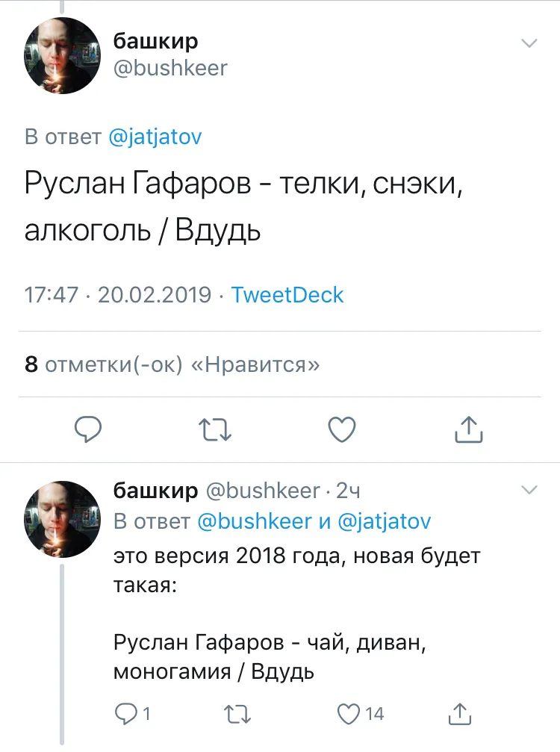Like the main tweet
The width and height of the screenshot is (560, 752).
coord(342,429)
